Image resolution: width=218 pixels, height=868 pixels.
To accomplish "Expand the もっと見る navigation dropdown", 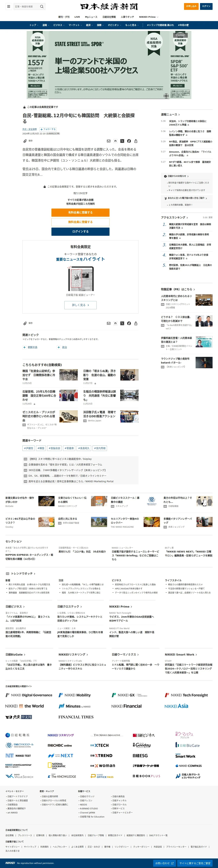I will point(132,25).
